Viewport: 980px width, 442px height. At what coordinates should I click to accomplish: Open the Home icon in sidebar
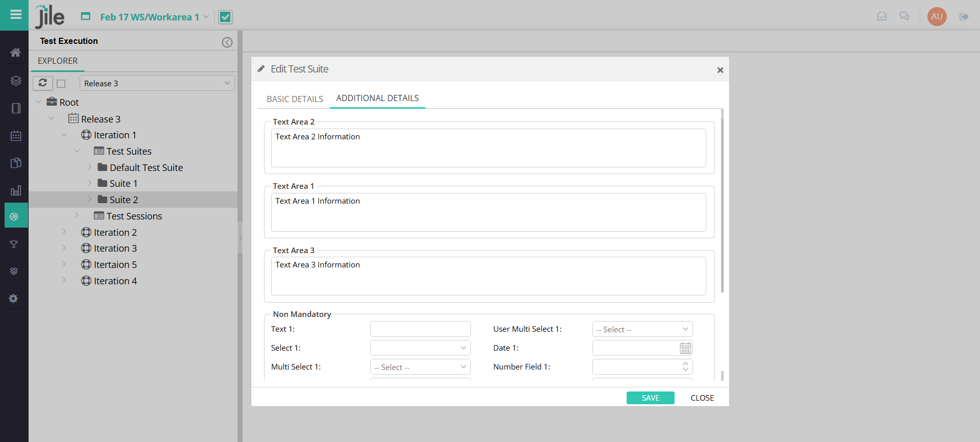pyautogui.click(x=15, y=53)
